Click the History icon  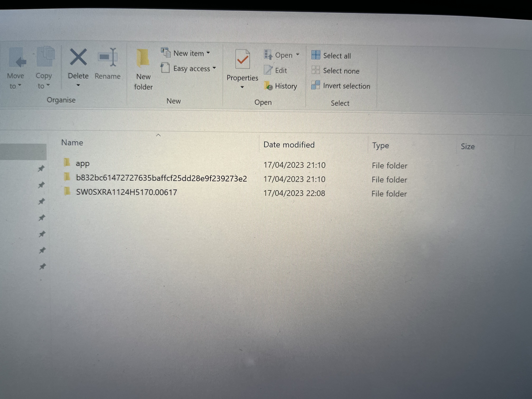click(268, 86)
